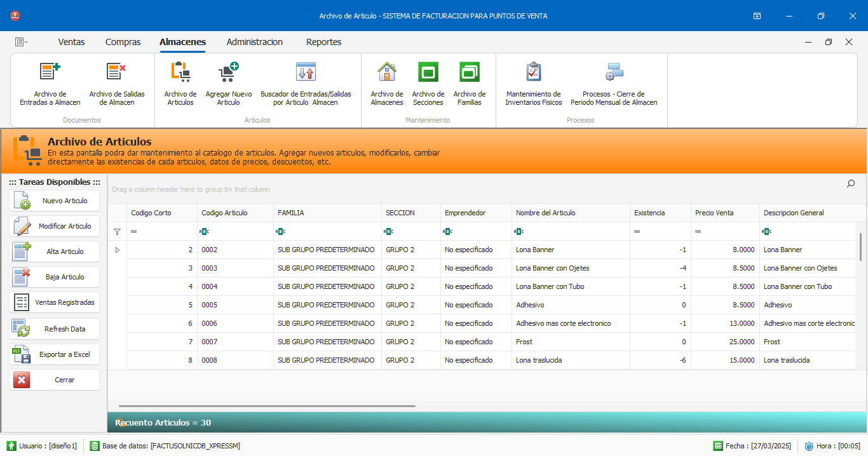
Task: Click the Adhesivo name cell in row 0005
Action: tap(571, 305)
